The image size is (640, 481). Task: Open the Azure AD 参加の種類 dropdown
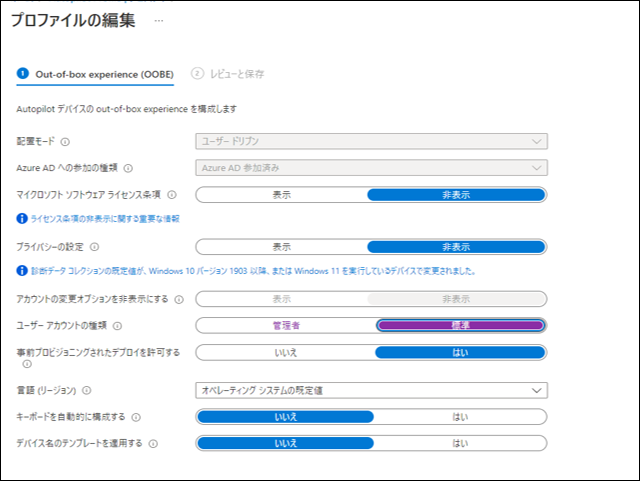pyautogui.click(x=371, y=168)
